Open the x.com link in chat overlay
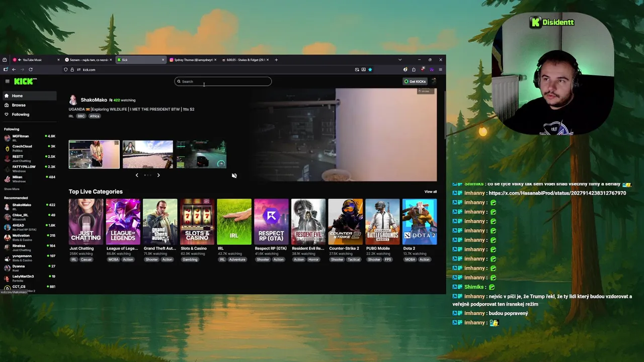 pos(557,193)
